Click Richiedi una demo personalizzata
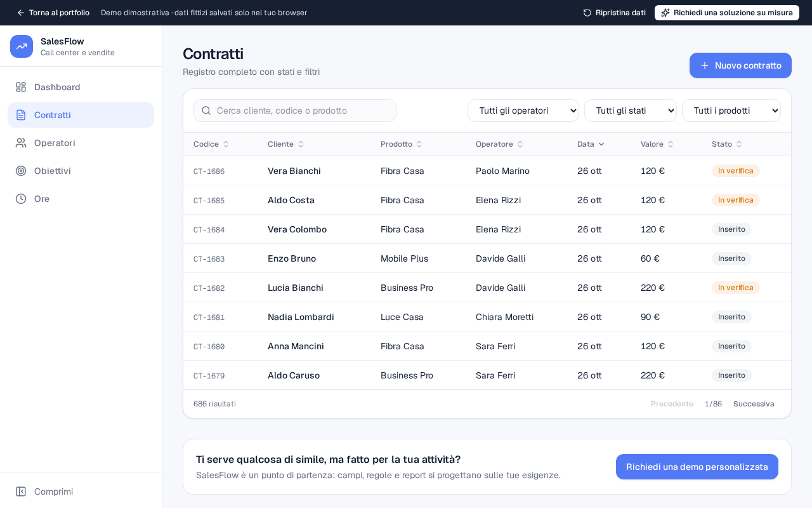The image size is (812, 508). click(697, 467)
